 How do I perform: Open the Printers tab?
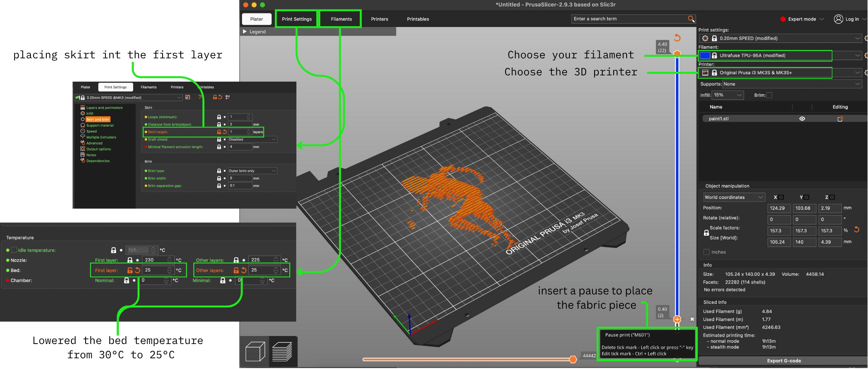379,19
